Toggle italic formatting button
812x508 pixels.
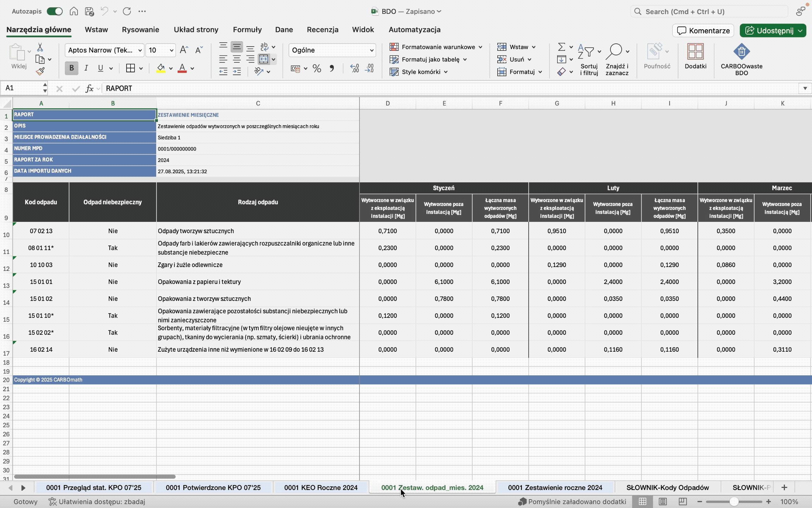point(86,68)
